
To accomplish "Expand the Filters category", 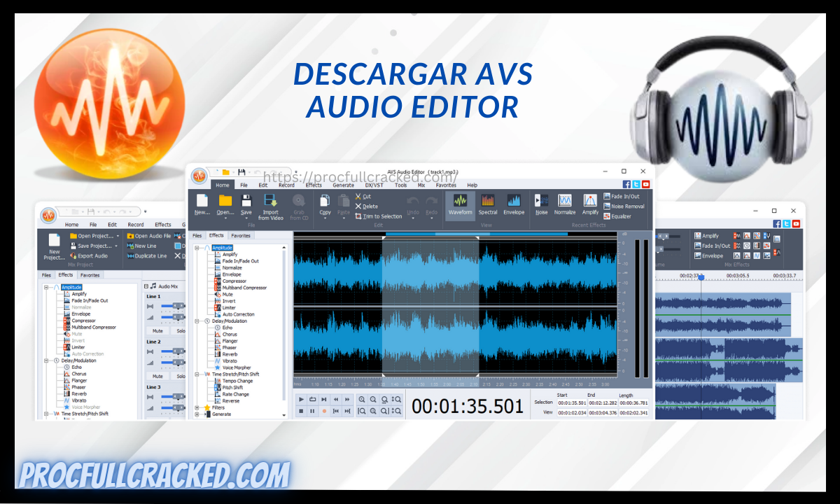I will point(196,407).
